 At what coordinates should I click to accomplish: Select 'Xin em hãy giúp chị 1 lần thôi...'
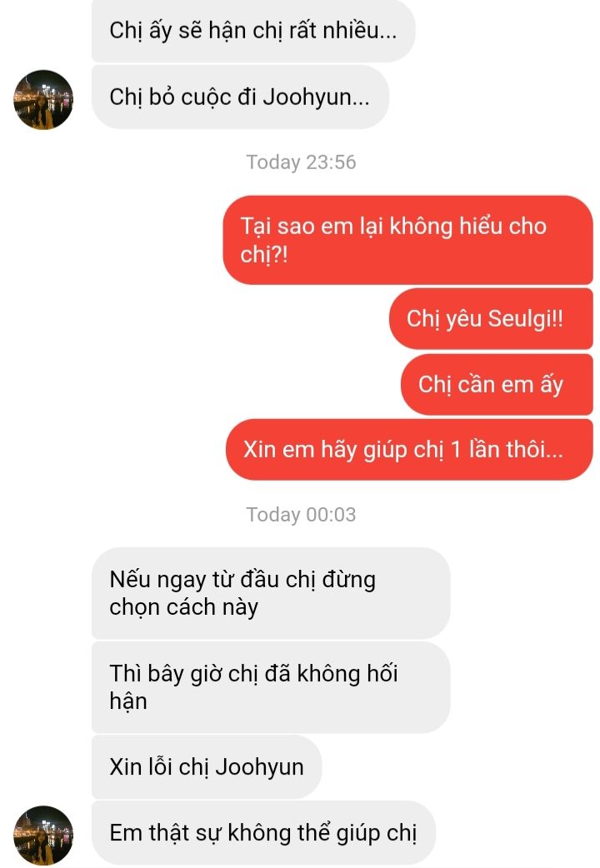409,449
